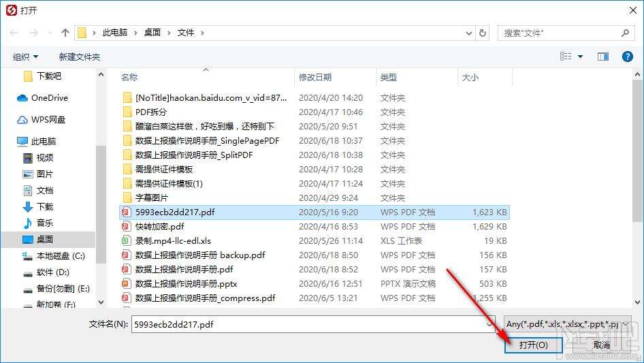This screenshot has width=644, height=363.
Task: Click PDF icon of 5993ecb2dd217.pdf
Action: (x=126, y=212)
